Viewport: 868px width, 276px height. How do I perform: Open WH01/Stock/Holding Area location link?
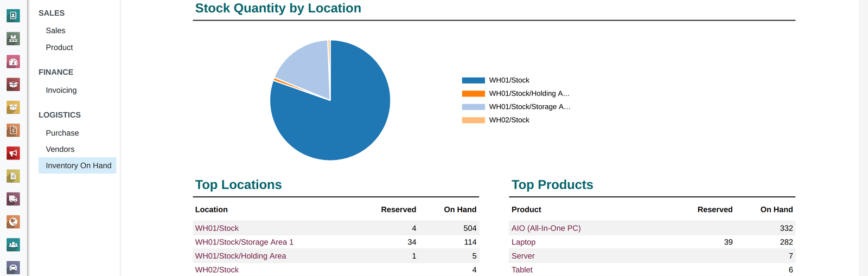click(240, 256)
